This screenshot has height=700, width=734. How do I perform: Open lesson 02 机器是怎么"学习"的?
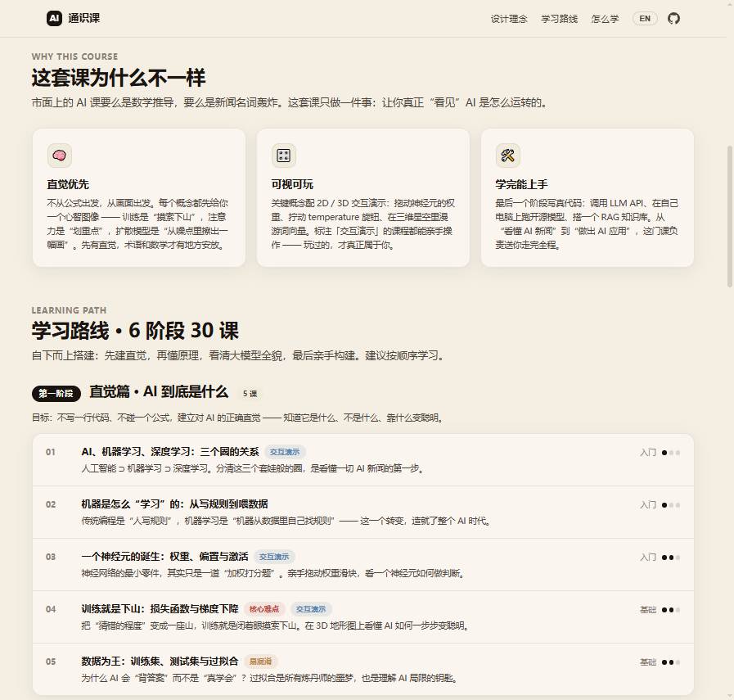(x=362, y=513)
